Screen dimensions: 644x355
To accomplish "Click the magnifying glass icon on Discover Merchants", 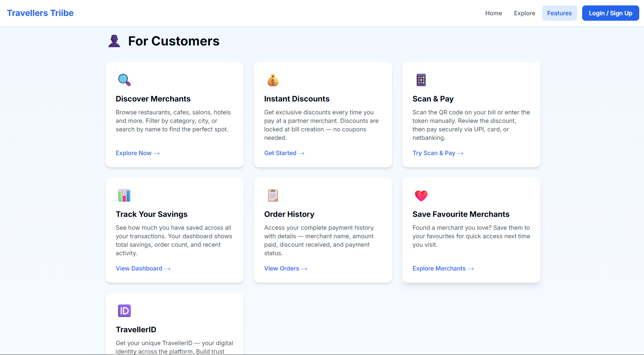I will point(124,80).
